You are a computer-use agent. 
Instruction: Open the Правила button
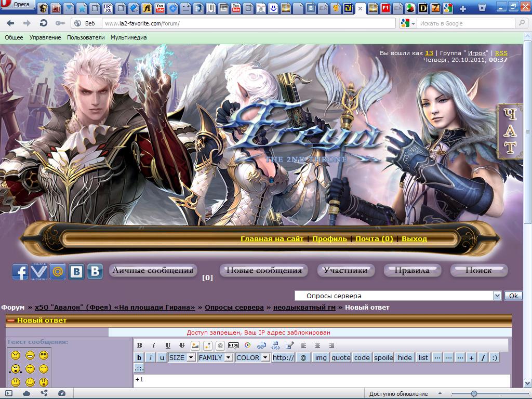tap(412, 270)
